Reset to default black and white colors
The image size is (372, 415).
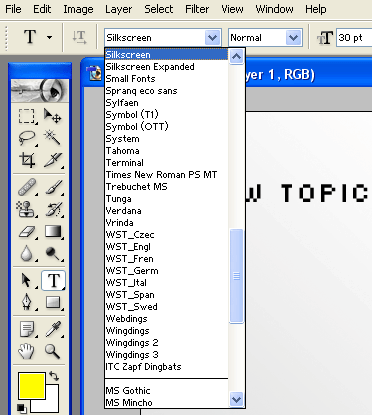21,408
